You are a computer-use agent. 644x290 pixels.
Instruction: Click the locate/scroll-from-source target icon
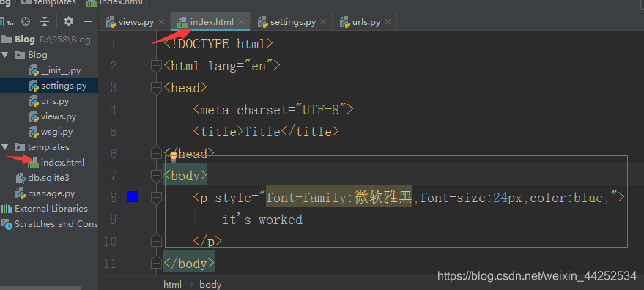coord(26,21)
